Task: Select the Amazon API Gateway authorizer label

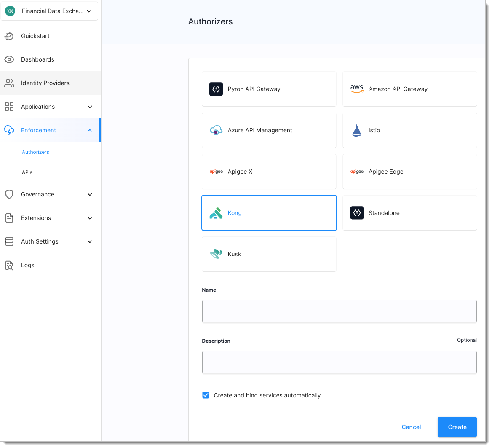Action: point(398,89)
